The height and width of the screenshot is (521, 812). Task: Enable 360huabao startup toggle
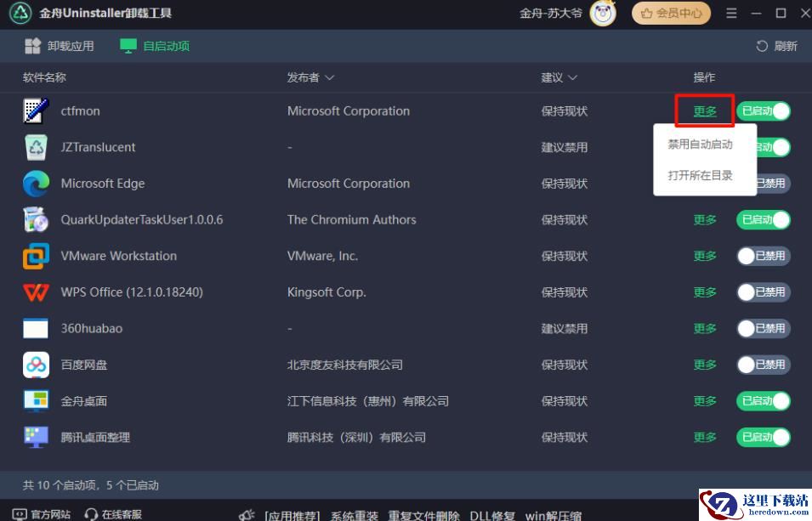(x=764, y=328)
